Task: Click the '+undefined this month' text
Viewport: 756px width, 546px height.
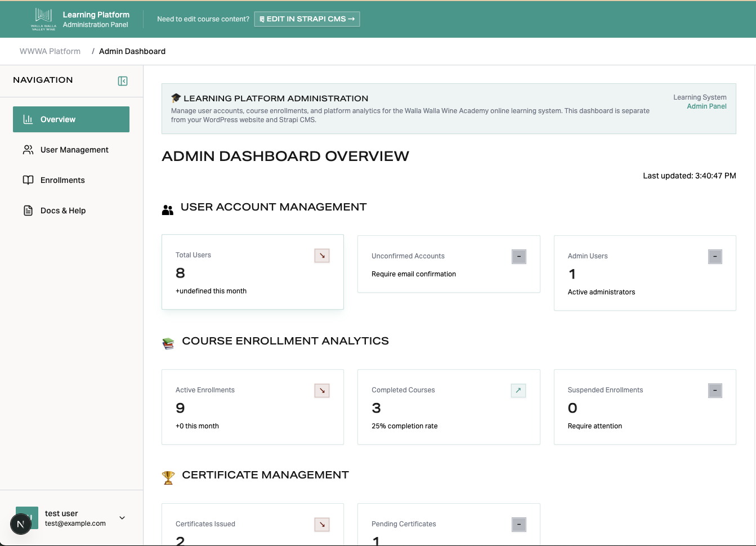Action: tap(211, 291)
